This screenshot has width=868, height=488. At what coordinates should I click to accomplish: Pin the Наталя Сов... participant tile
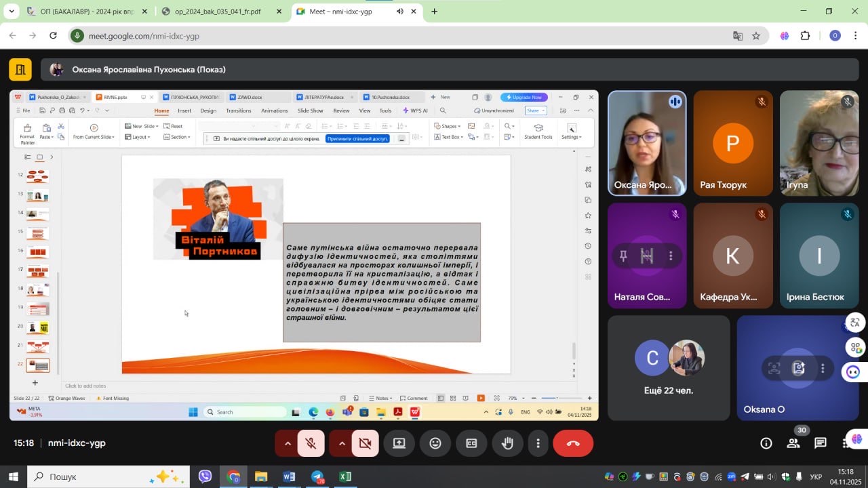(623, 256)
